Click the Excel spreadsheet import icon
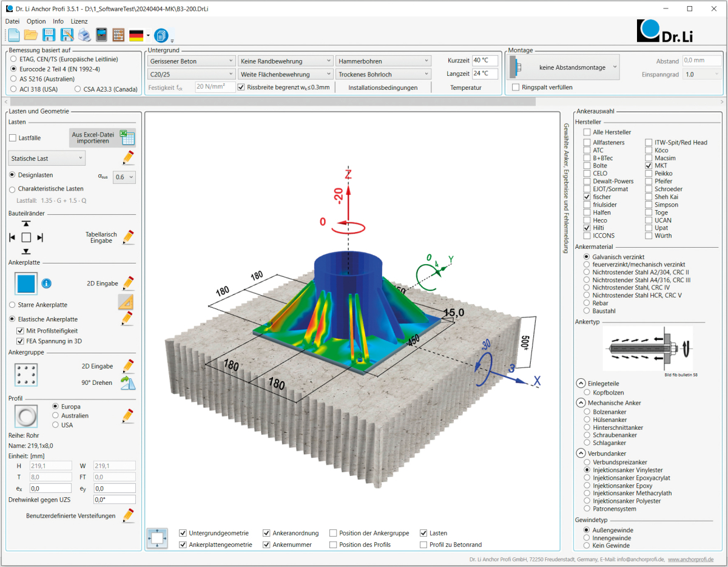Image resolution: width=728 pixels, height=567 pixels. click(127, 137)
